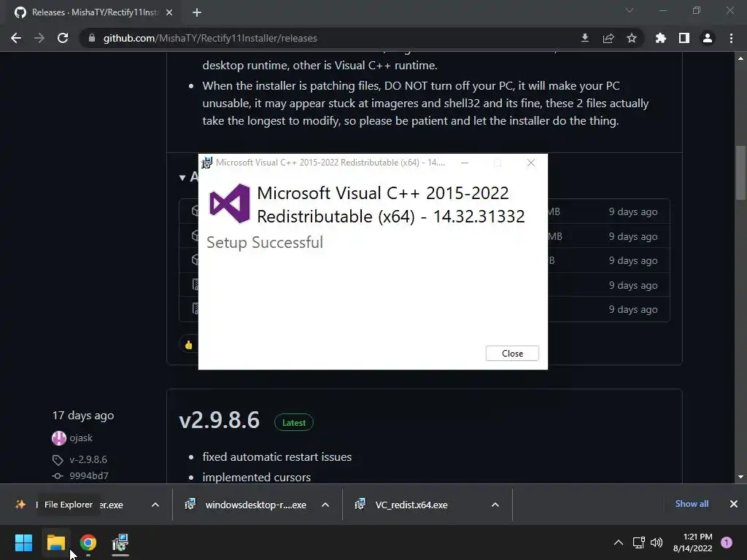The height and width of the screenshot is (560, 747).
Task: Expand options for the first downloaded exe
Action: click(x=155, y=505)
